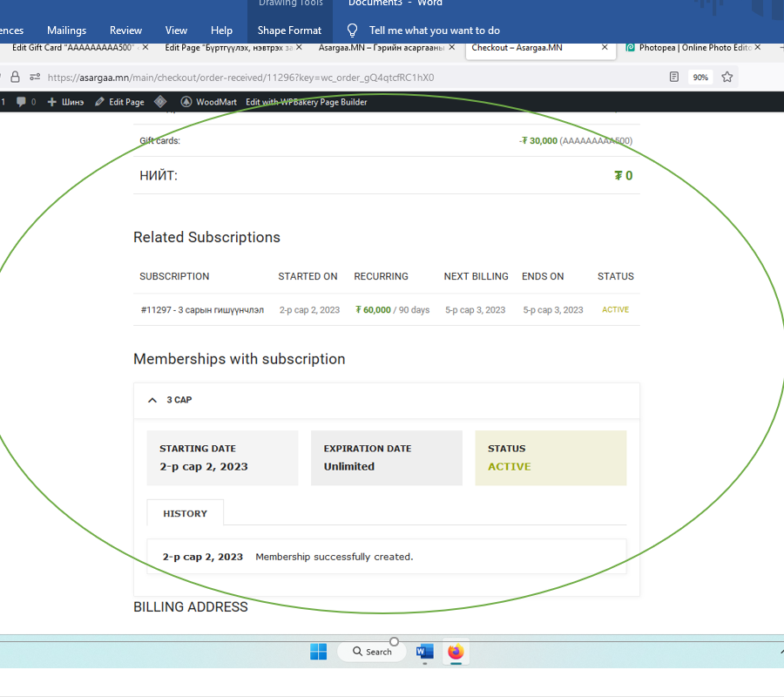
Task: Toggle the reader view icon
Action: pyautogui.click(x=674, y=77)
